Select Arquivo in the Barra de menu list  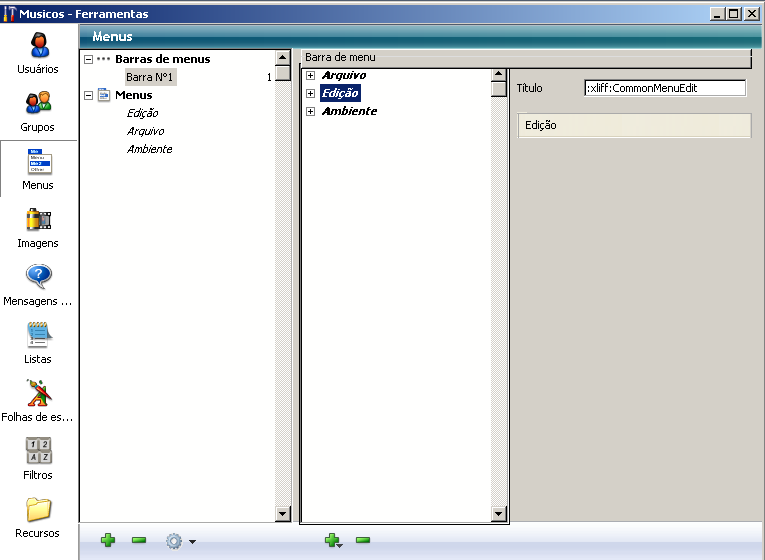click(344, 75)
